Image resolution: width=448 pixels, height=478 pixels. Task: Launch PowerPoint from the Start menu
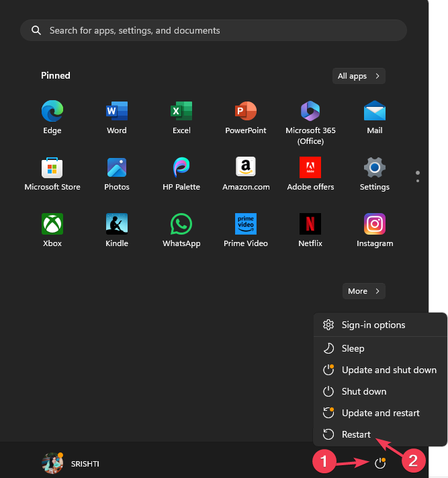[246, 117]
